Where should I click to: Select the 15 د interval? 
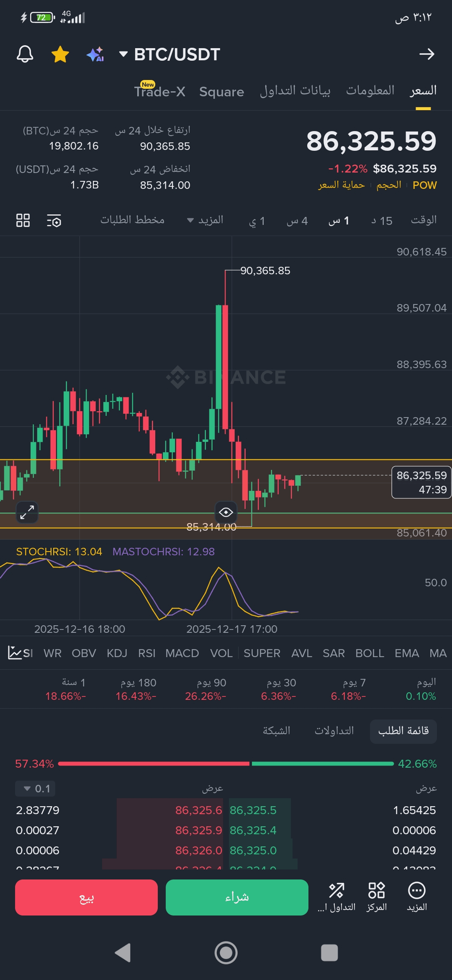pos(382,221)
